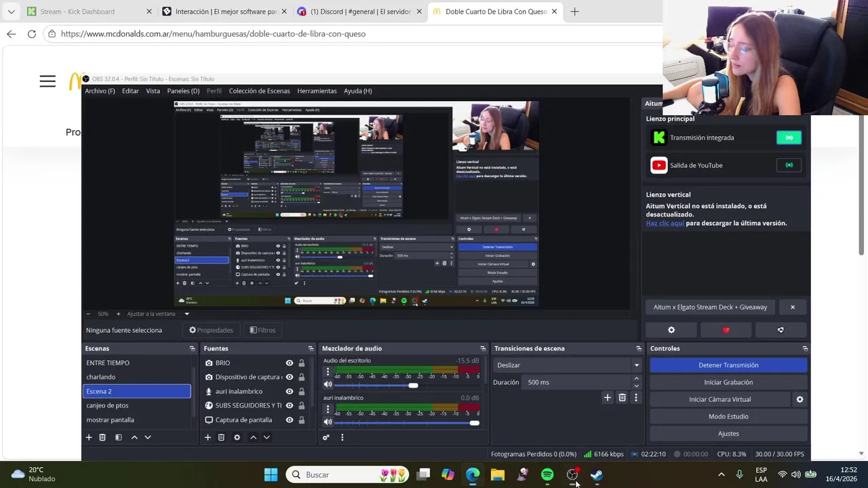This screenshot has height=488, width=868.
Task: Add a new scene with plus icon in Escenas
Action: tap(89, 437)
